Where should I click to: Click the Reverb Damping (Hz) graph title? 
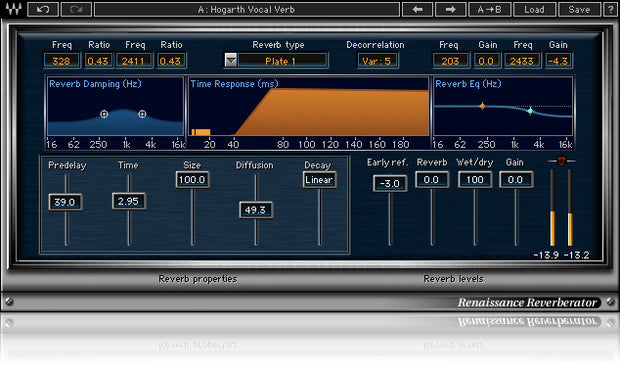point(95,84)
